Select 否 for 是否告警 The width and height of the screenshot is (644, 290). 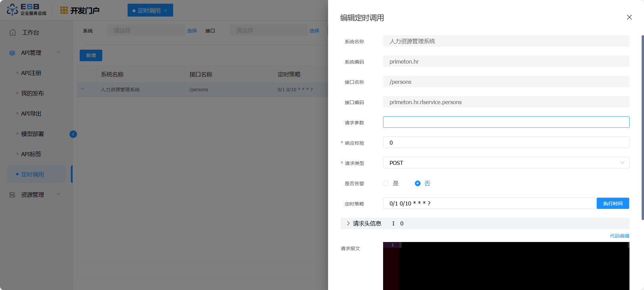click(418, 183)
